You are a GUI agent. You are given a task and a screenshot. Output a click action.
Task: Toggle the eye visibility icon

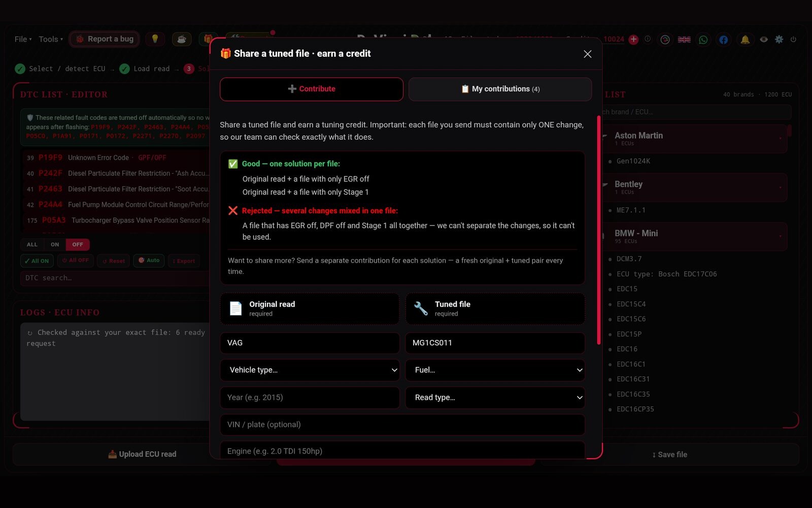tap(763, 39)
